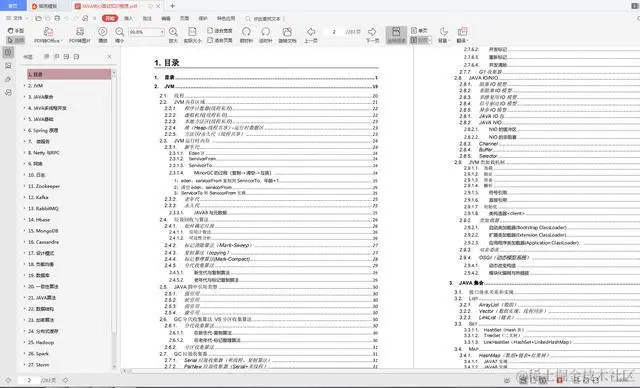Image resolution: width=640 pixels, height=388 pixels.
Task: Click the open folder quick-access icon
Action: pyautogui.click(x=38, y=18)
